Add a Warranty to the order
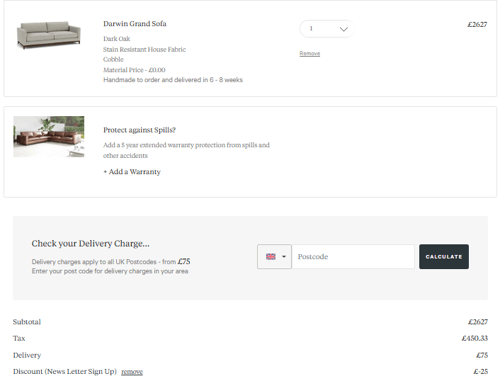This screenshot has width=500, height=381. click(132, 172)
